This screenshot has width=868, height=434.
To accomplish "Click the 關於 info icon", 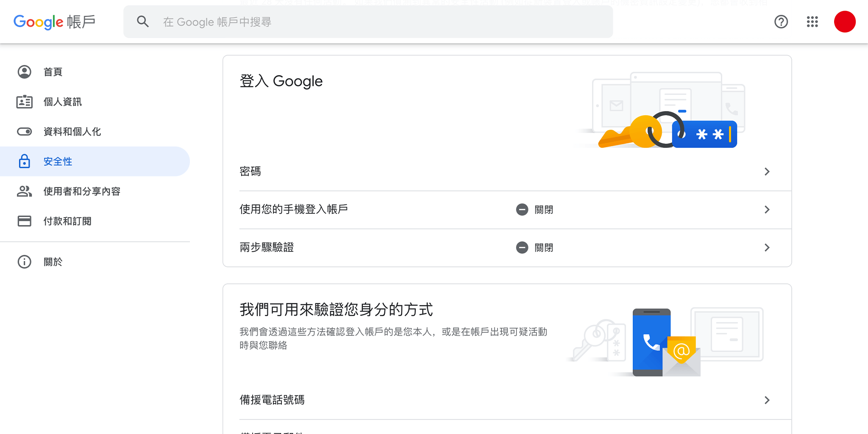I will (x=25, y=262).
